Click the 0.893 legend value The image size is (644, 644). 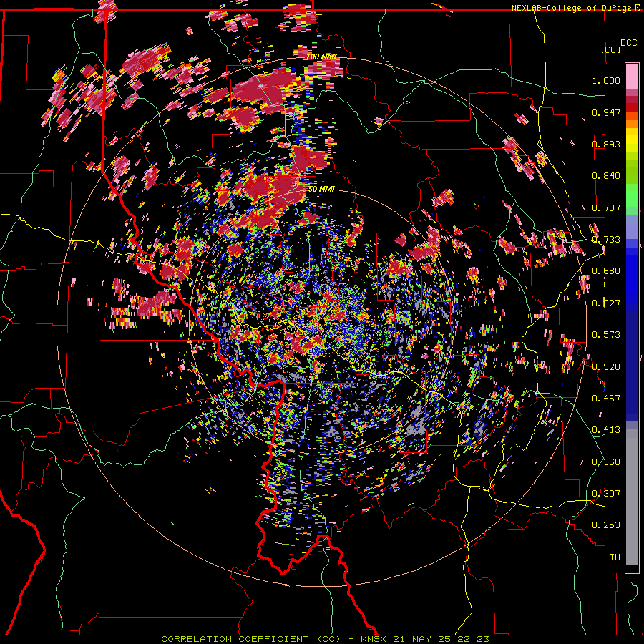[x=606, y=144]
